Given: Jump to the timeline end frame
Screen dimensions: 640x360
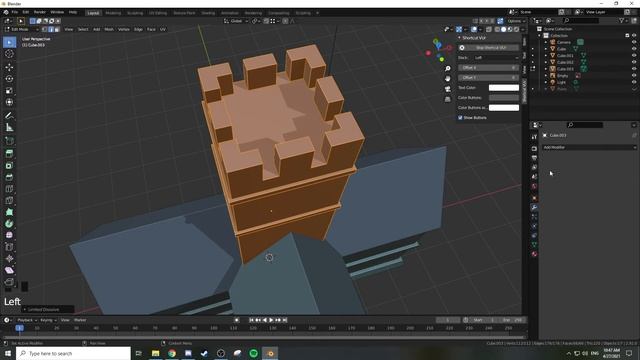Looking at the screenshot, I should click(285, 320).
